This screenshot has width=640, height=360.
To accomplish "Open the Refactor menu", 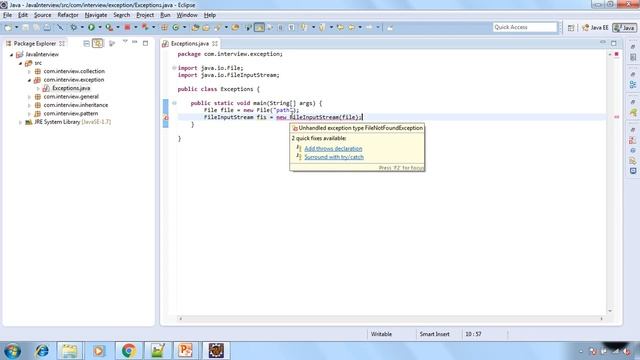I will (x=68, y=15).
